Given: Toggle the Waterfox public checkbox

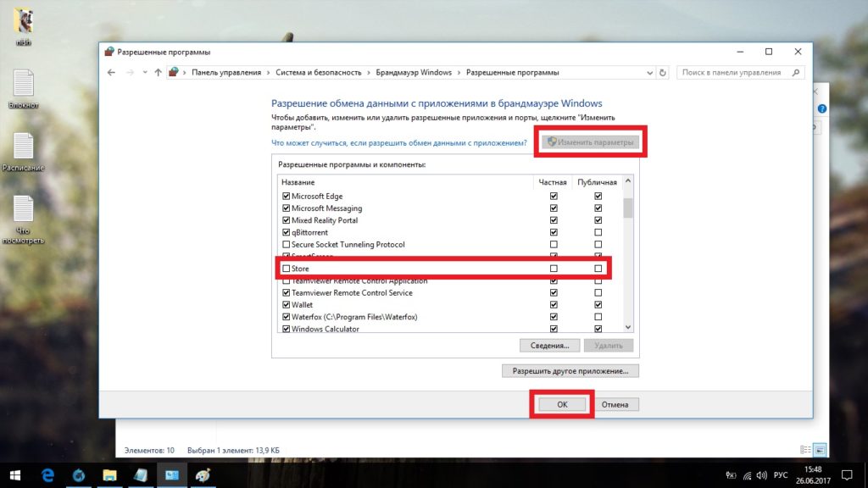Looking at the screenshot, I should point(598,317).
